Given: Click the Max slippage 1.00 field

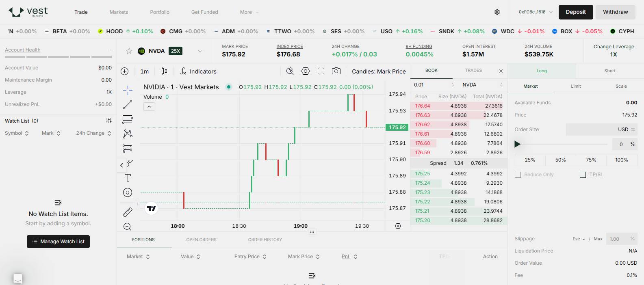Looking at the screenshot, I should (621, 239).
